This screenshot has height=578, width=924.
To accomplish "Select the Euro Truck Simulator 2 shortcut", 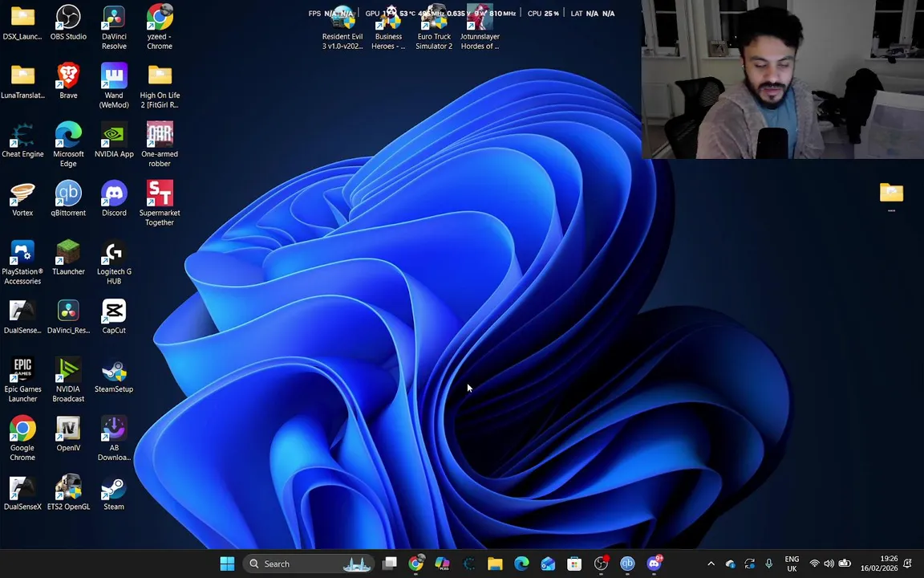I will click(434, 28).
